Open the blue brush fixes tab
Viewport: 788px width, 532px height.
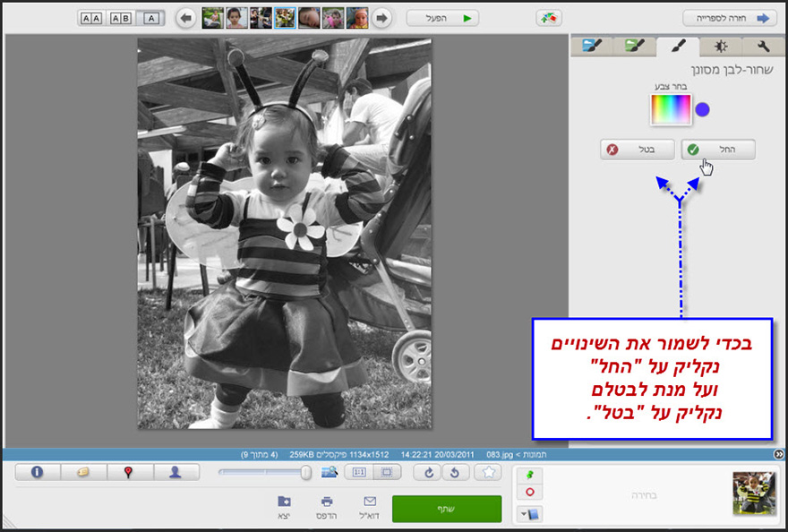tap(591, 44)
